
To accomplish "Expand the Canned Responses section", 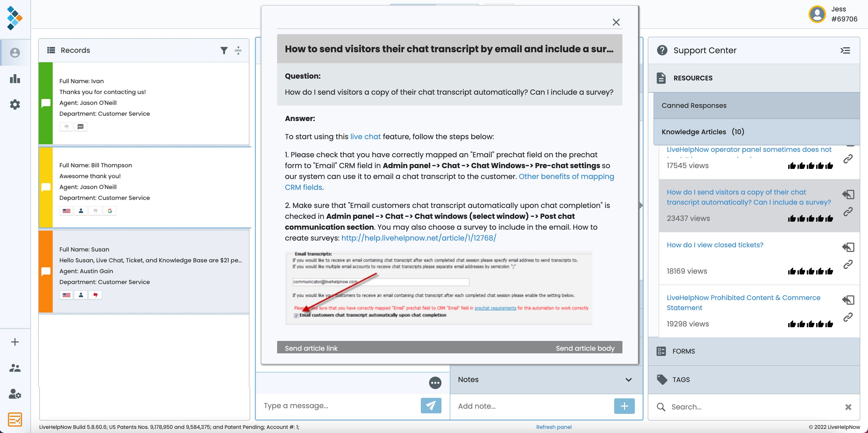I will click(757, 106).
